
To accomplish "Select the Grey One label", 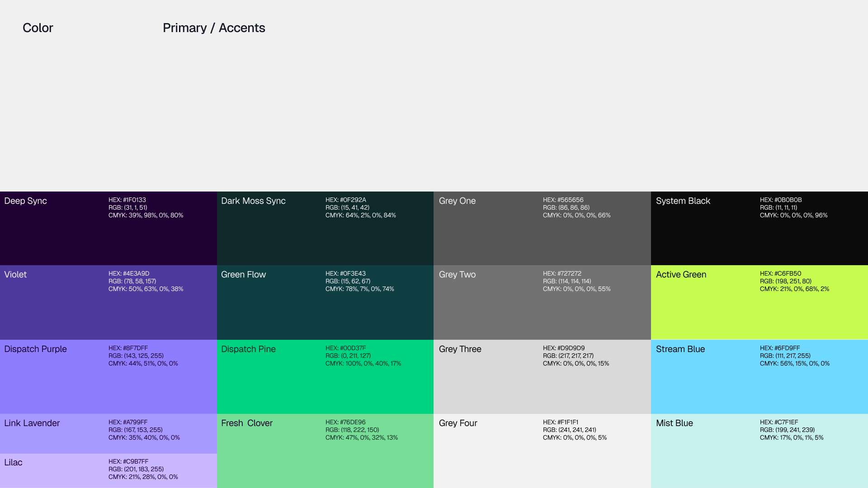I will 457,201.
